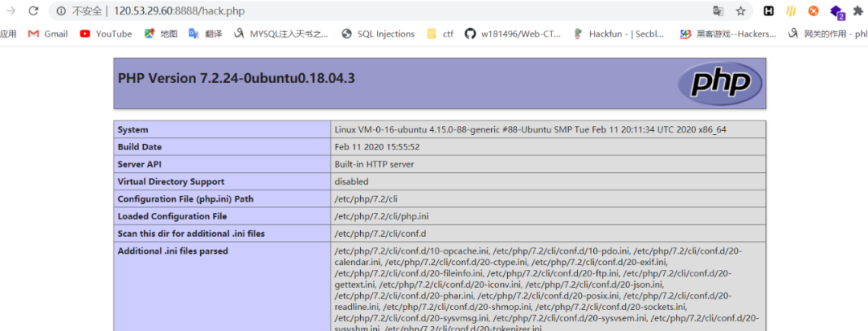Open the orange circular extension icon
The width and height of the screenshot is (868, 331).
tap(813, 10)
